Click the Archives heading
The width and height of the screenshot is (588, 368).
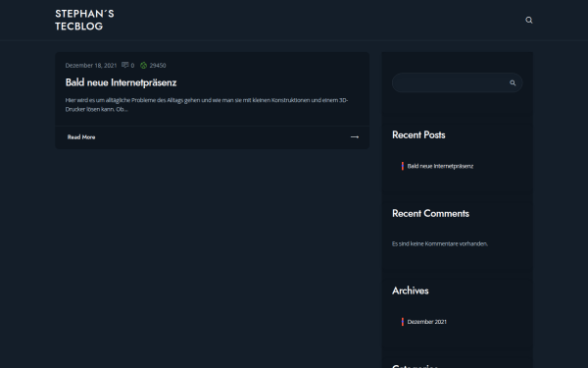click(x=411, y=290)
